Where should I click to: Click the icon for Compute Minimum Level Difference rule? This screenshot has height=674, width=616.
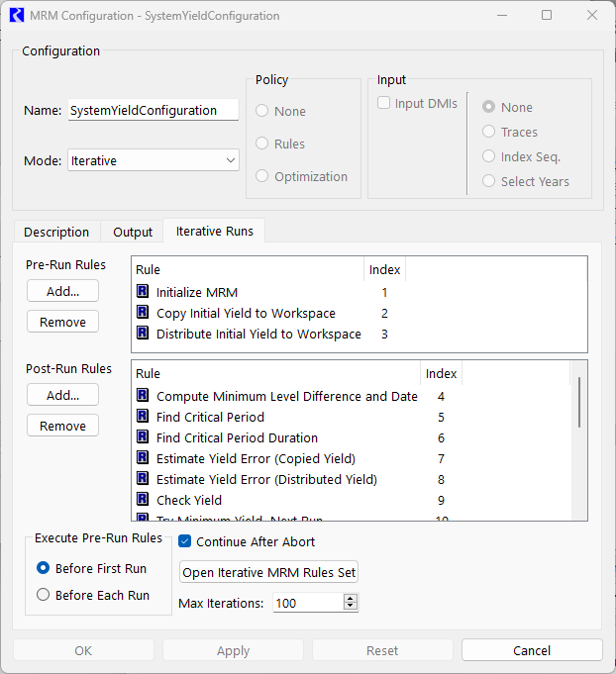point(143,396)
